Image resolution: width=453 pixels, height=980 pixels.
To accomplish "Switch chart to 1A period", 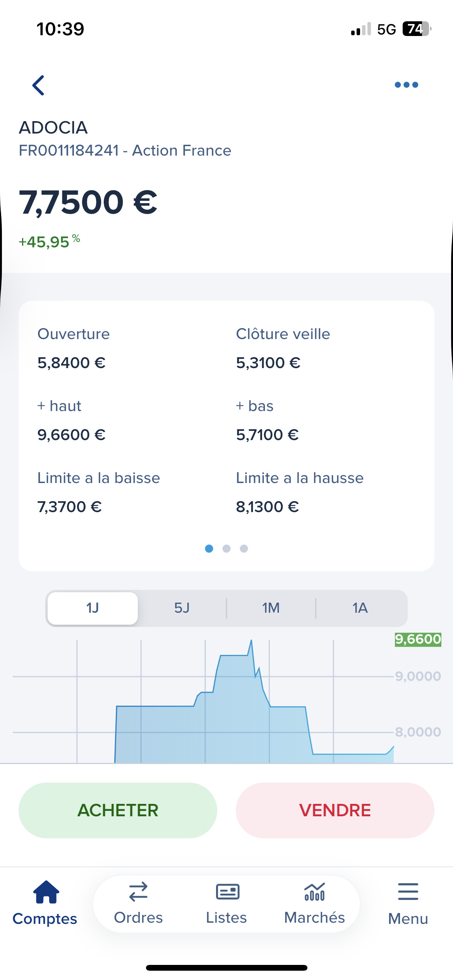I will click(x=360, y=608).
